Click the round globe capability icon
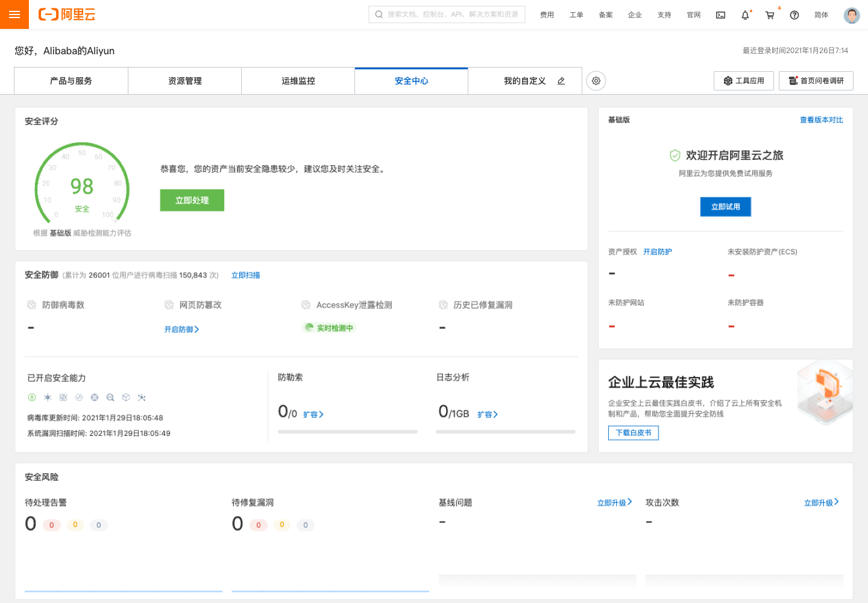 tap(95, 397)
